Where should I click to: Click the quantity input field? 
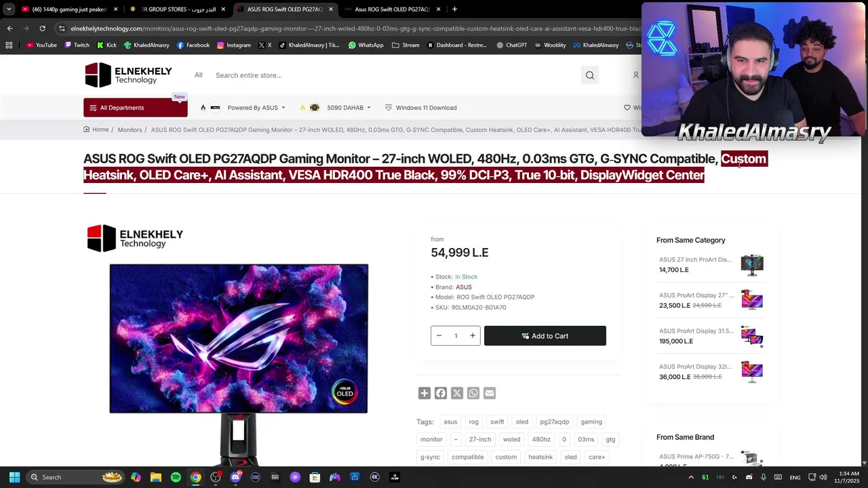[456, 335]
